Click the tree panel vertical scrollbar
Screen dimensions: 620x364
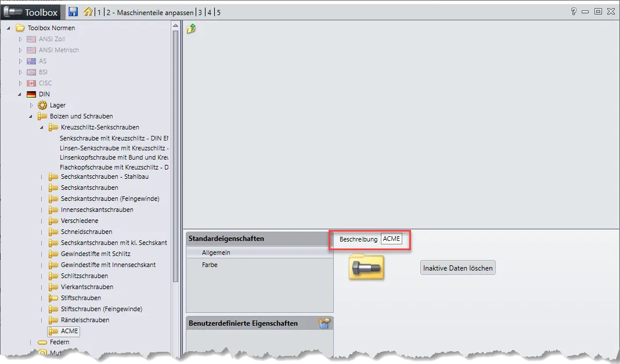tap(175, 157)
